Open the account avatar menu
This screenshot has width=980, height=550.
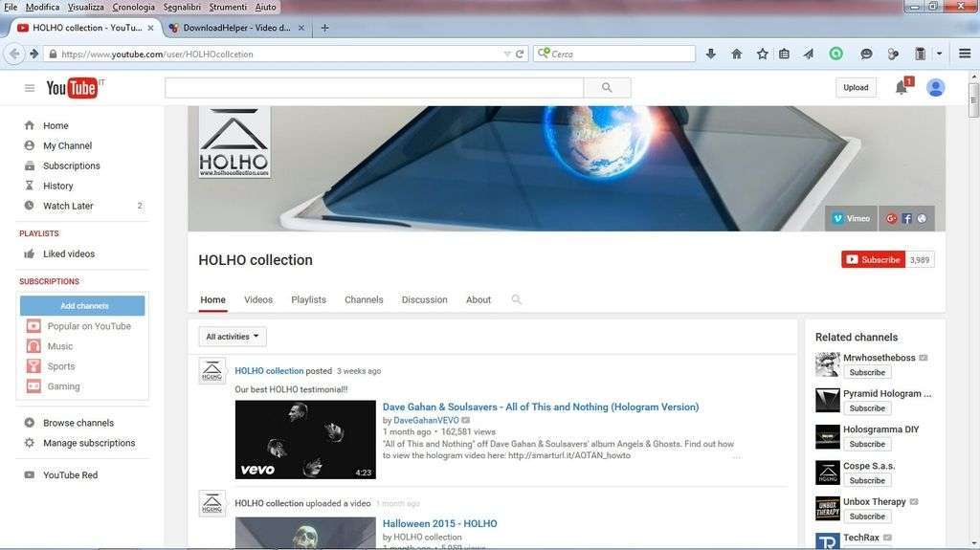(936, 87)
